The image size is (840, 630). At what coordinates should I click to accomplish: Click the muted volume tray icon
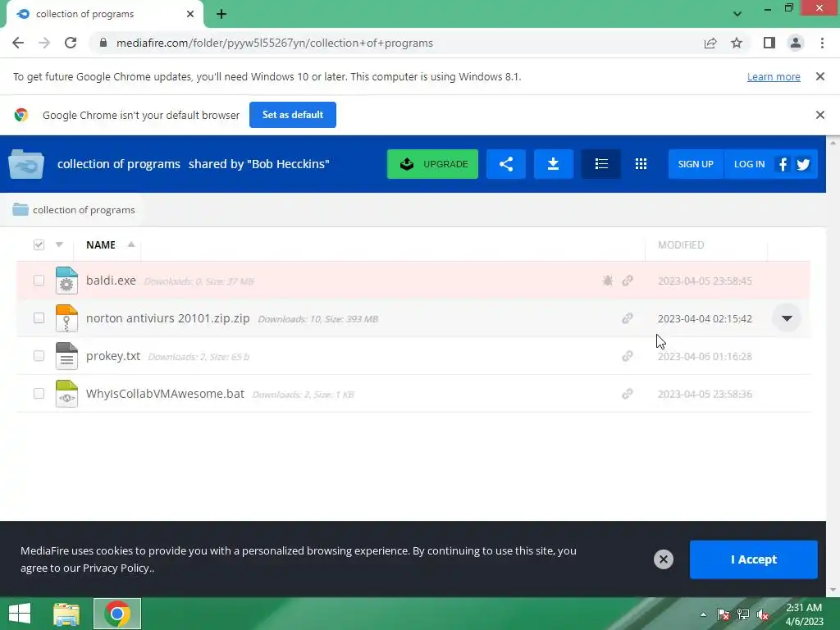(763, 614)
